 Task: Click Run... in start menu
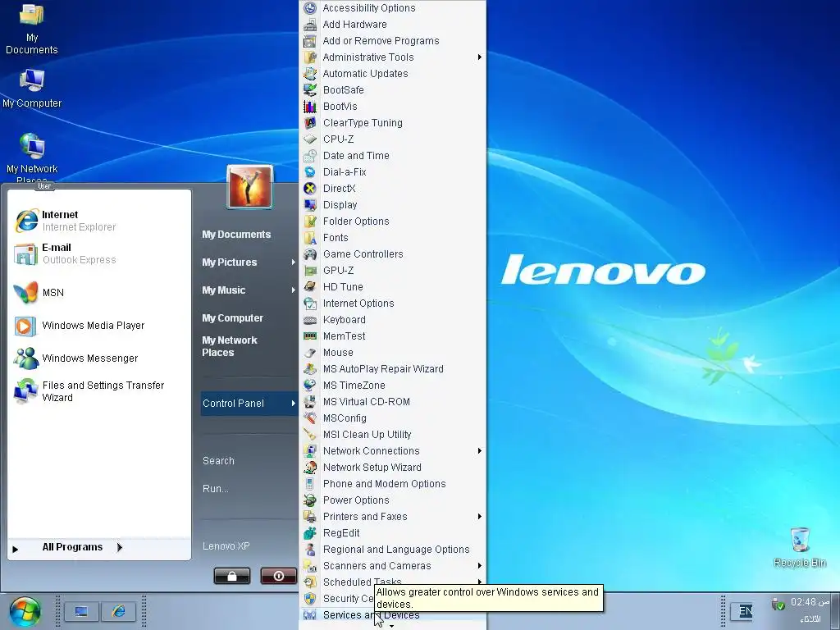pyautogui.click(x=216, y=489)
